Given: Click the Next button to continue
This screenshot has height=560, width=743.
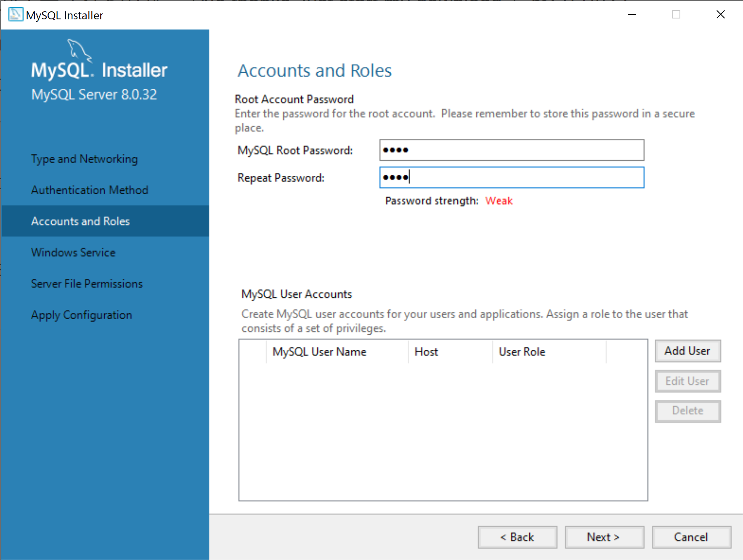Looking at the screenshot, I should 604,537.
